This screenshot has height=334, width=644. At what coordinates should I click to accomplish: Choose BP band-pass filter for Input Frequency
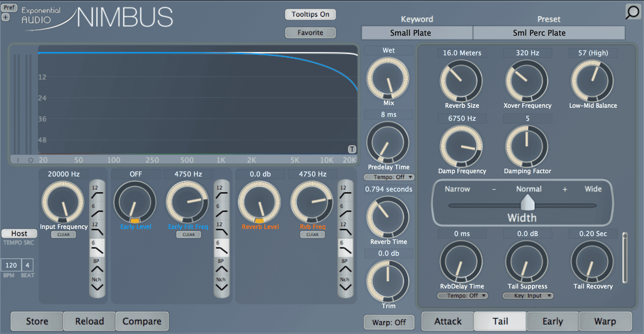click(x=97, y=266)
